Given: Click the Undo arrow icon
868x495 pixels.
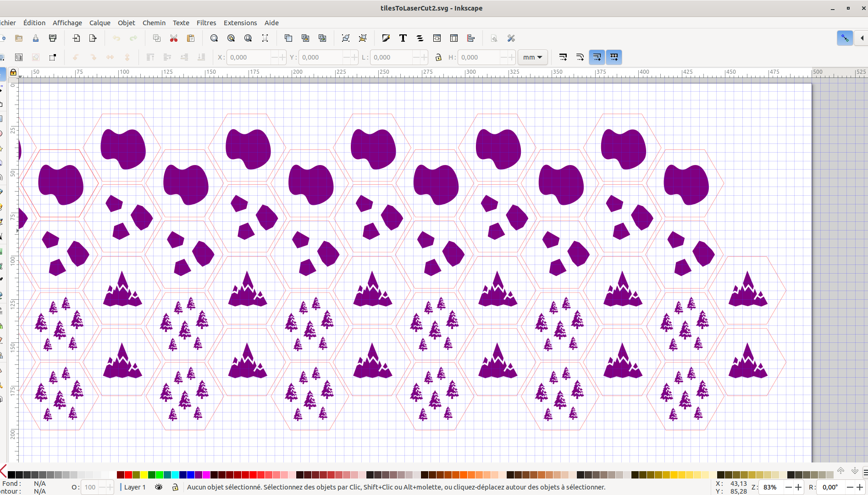Looking at the screenshot, I should point(116,38).
